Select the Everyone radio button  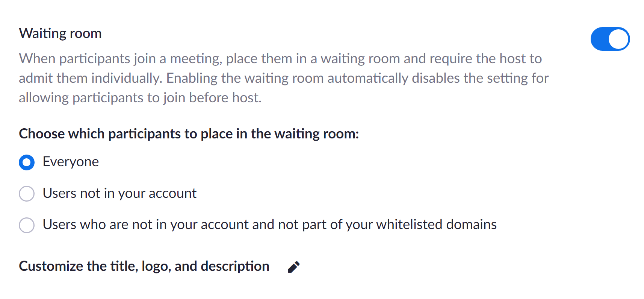27,162
